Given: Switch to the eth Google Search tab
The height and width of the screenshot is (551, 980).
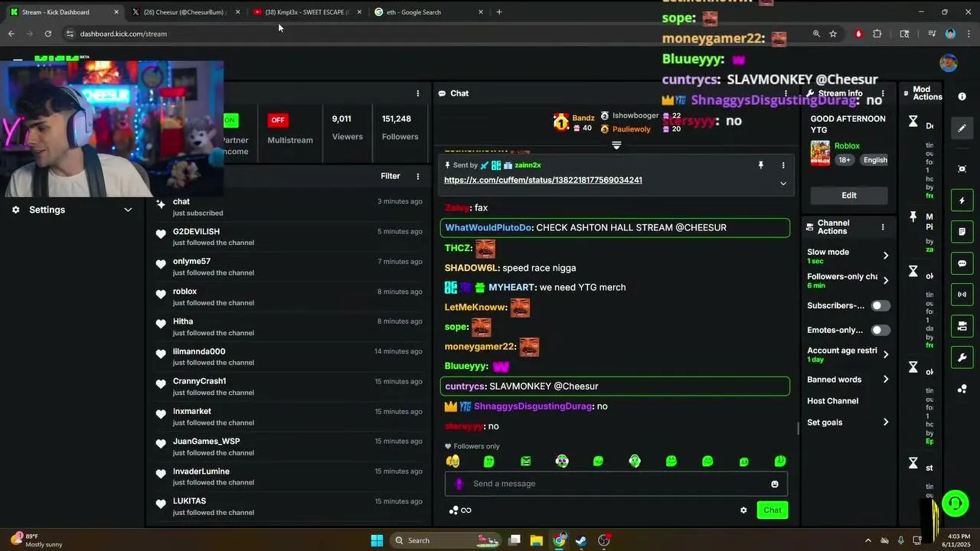Looking at the screenshot, I should tap(427, 12).
